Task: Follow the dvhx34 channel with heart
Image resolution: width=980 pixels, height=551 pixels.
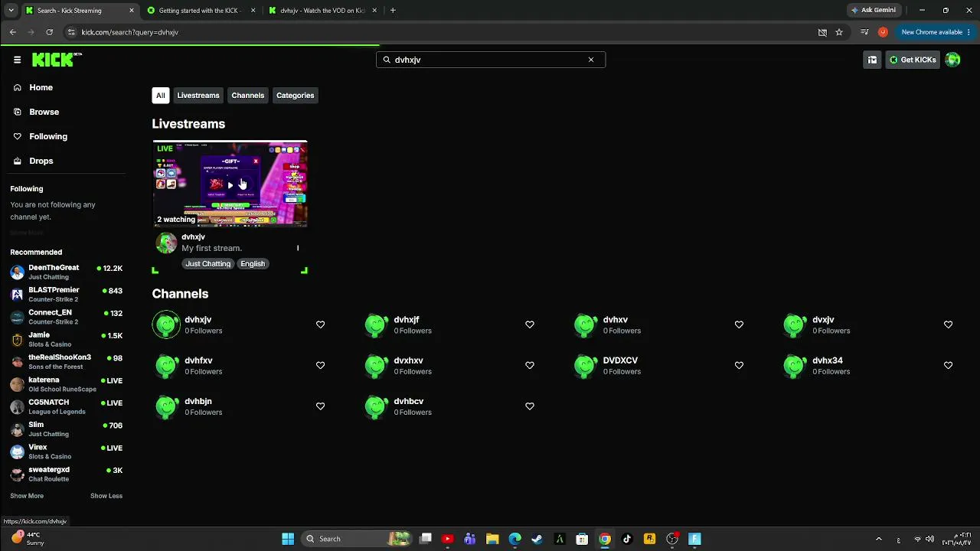Action: 948,365
